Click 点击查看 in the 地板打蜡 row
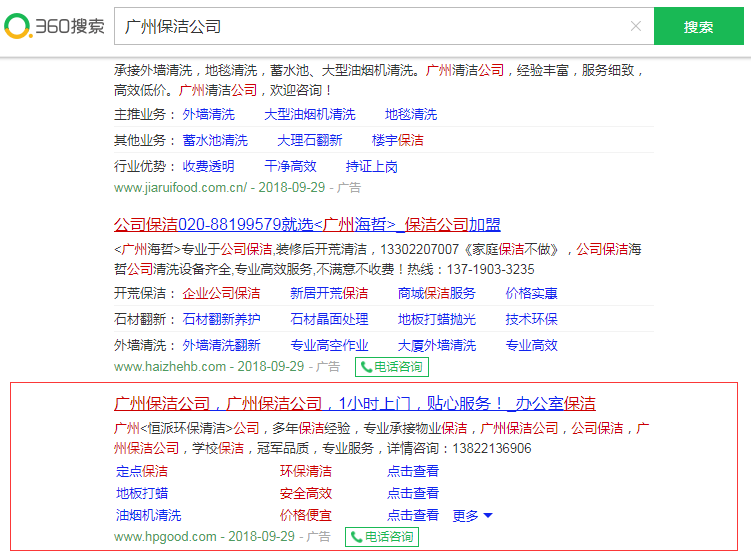Screen dimensions: 751x555 [413, 493]
